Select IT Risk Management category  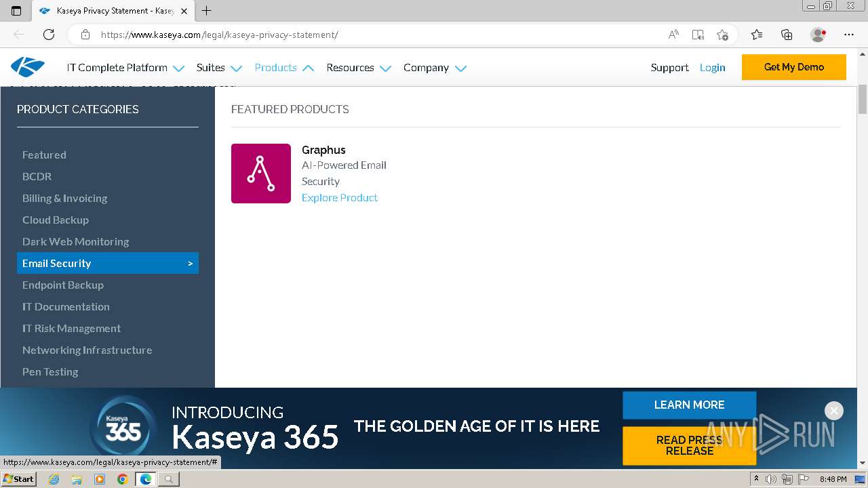(107, 328)
